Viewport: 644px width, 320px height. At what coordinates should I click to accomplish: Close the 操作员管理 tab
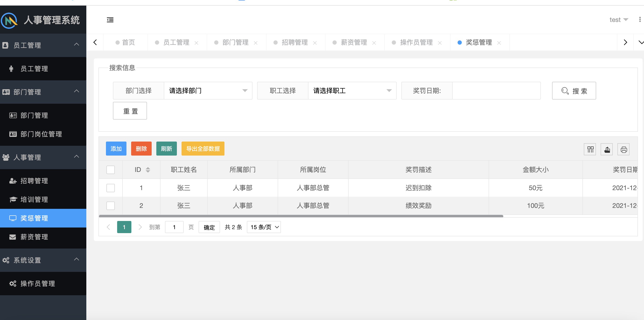click(x=440, y=43)
